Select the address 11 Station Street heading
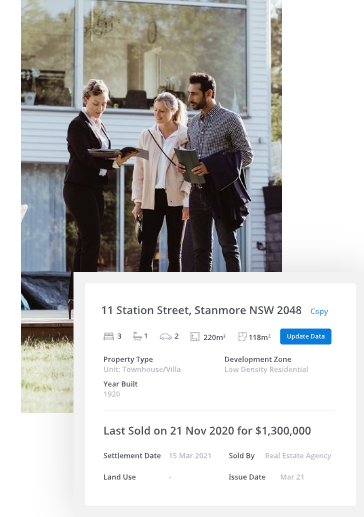This screenshot has width=364, height=517. pyautogui.click(x=201, y=310)
